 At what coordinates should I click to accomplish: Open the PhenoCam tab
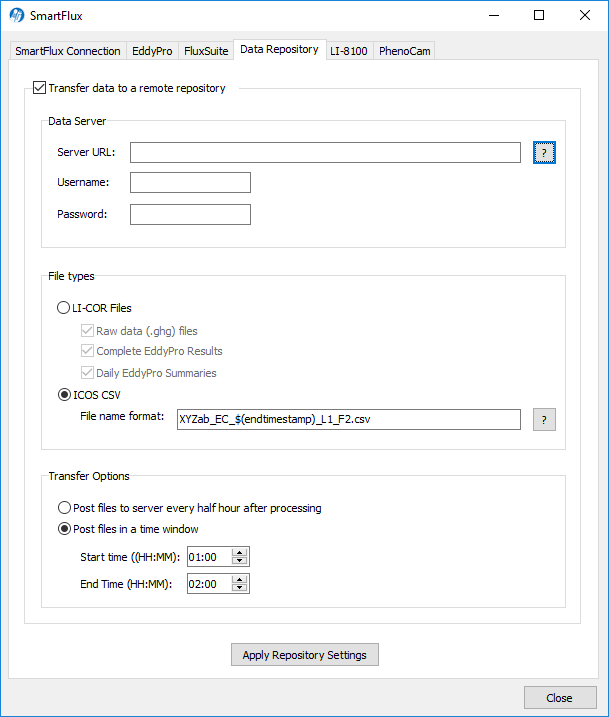click(x=405, y=51)
